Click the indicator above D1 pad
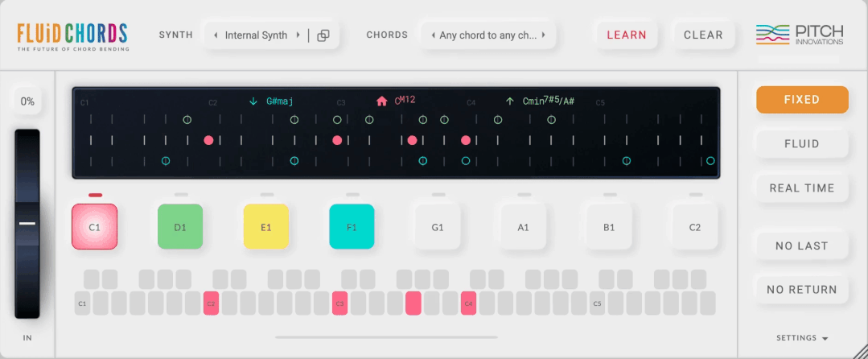 (x=181, y=195)
